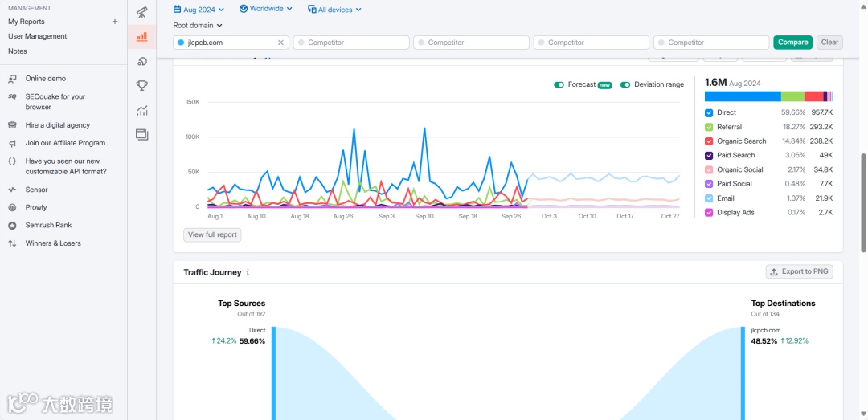The width and height of the screenshot is (868, 420).
Task: Click View full report button
Action: pos(212,234)
